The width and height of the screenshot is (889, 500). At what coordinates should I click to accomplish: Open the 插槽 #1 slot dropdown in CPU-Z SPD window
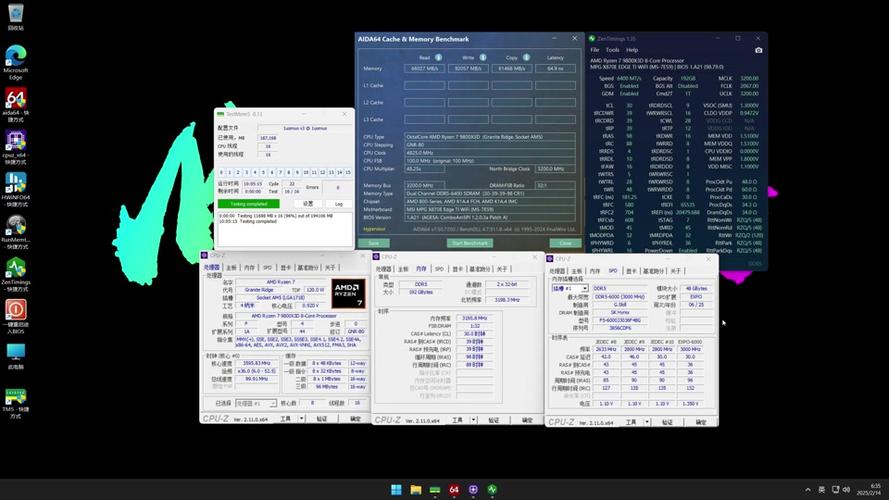pos(570,289)
